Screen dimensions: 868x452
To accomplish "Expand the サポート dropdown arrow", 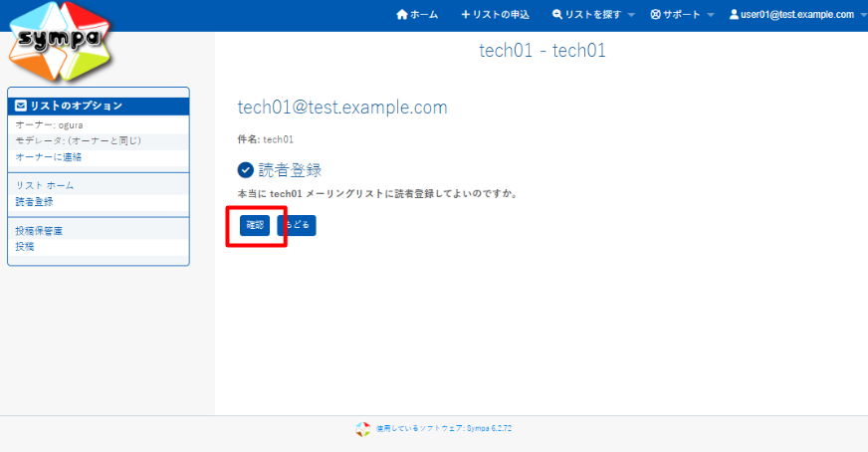I will [x=711, y=15].
